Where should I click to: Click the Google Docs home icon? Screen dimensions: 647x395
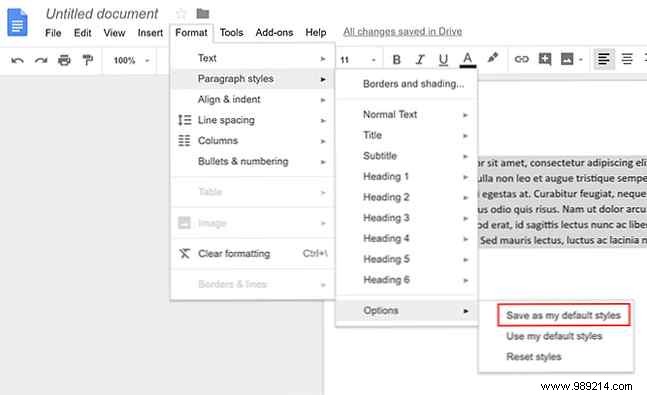[17, 22]
